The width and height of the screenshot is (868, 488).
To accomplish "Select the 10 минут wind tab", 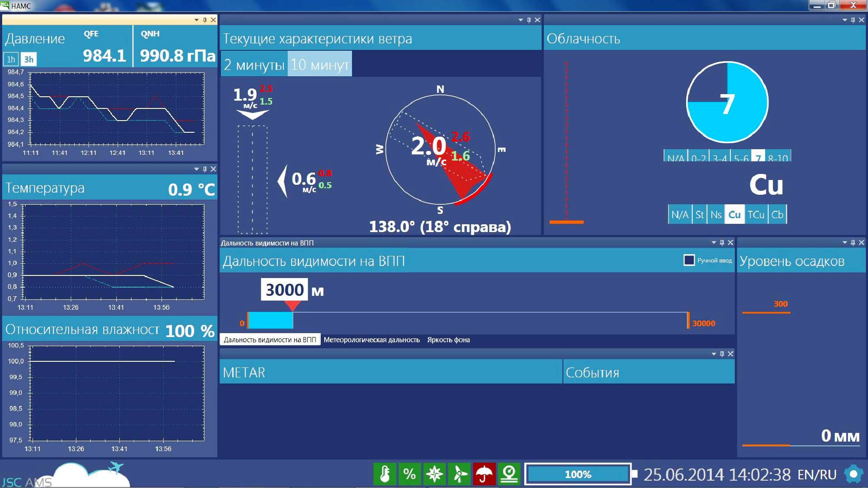I will click(319, 64).
